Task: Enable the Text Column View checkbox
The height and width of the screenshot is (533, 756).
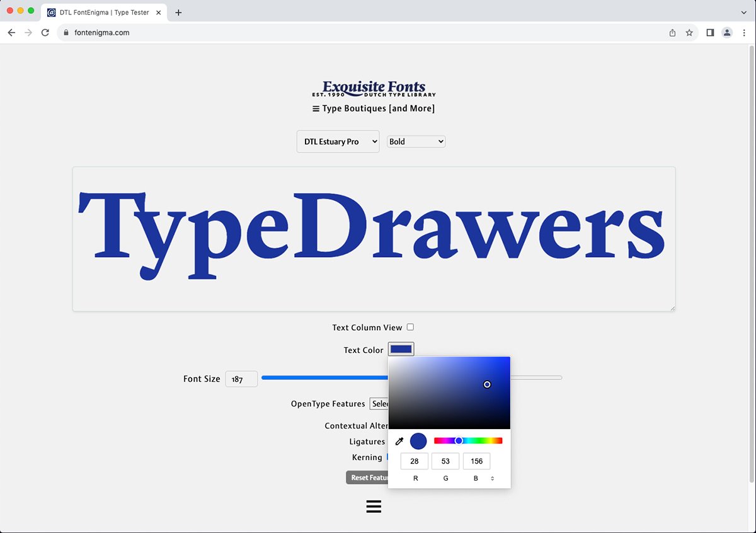Action: (410, 327)
